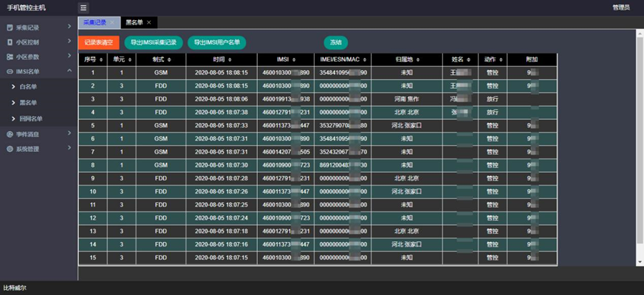Screen dimensions: 644x295
Task: Close the 采集记录 tab
Action: (x=112, y=22)
